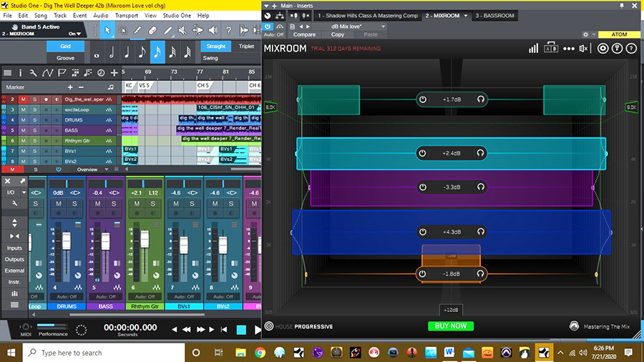Select the Paint (pencil) tool

coord(167,29)
